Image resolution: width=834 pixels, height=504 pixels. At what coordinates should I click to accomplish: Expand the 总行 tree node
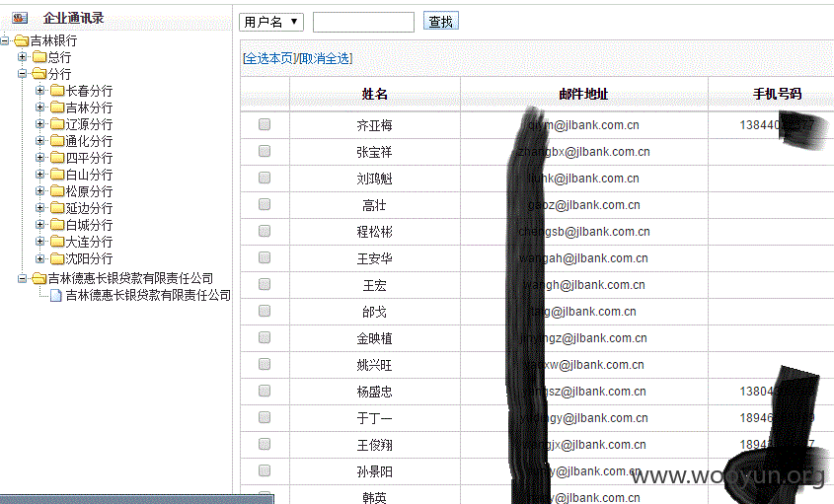point(22,56)
